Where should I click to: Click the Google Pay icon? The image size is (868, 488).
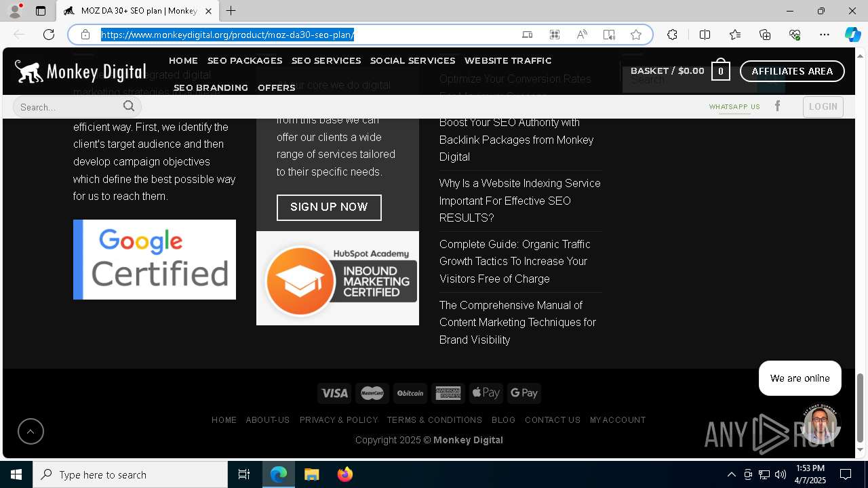(x=524, y=393)
